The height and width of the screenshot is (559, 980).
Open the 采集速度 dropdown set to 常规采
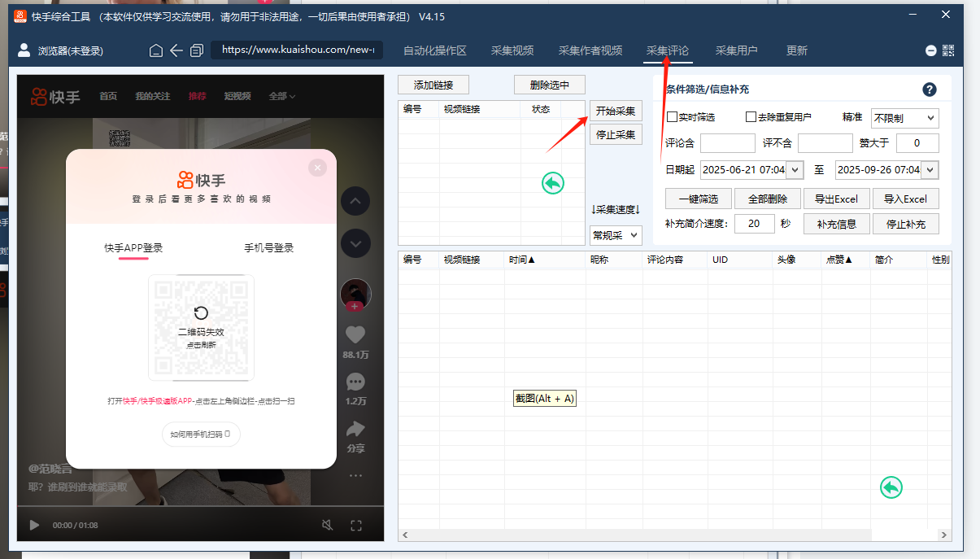(616, 235)
